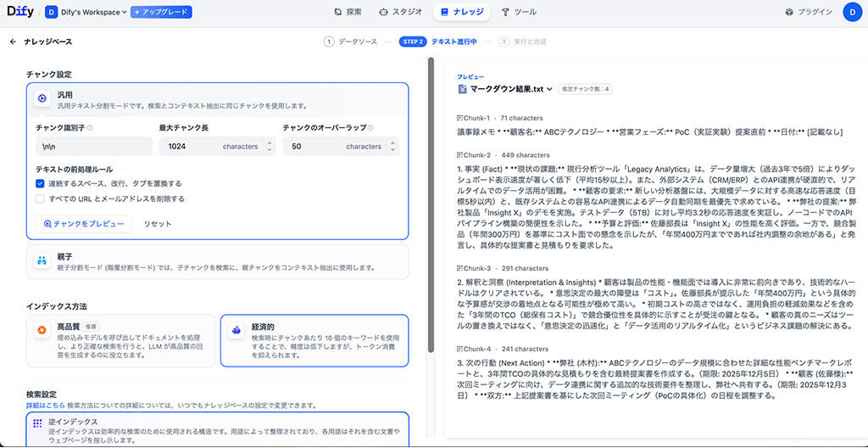
Task: Click the back arrow next to ナレッジベース
Action: click(14, 42)
